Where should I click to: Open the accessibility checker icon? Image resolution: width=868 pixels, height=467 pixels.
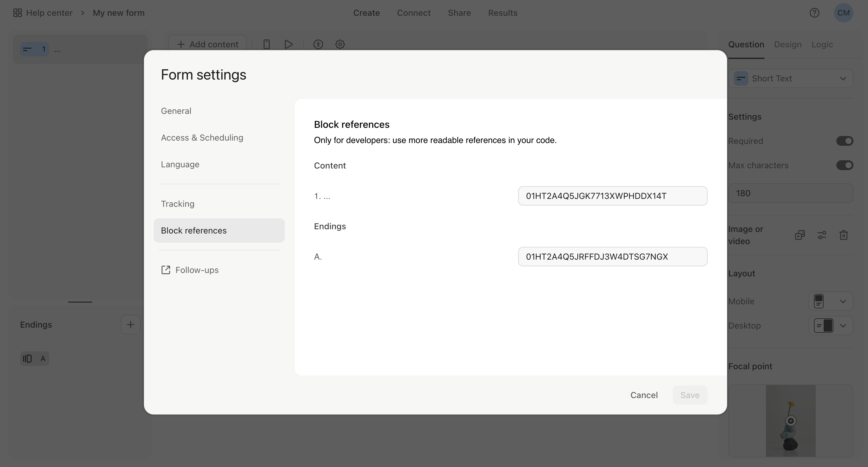tap(318, 44)
